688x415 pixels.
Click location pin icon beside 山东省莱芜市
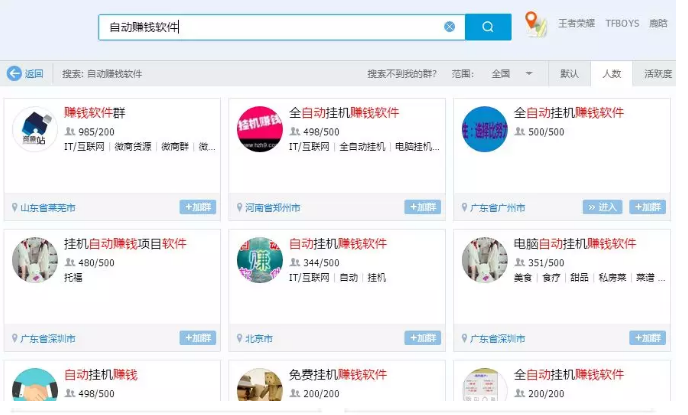14,207
